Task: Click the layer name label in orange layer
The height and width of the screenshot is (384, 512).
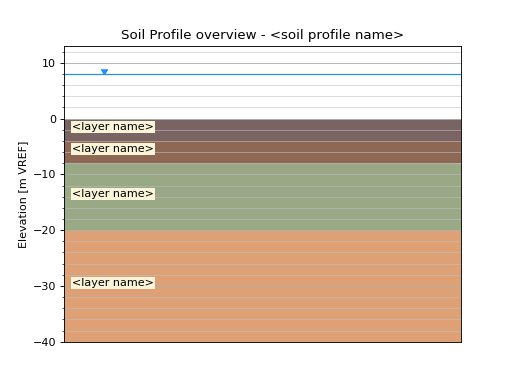Action: 113,283
